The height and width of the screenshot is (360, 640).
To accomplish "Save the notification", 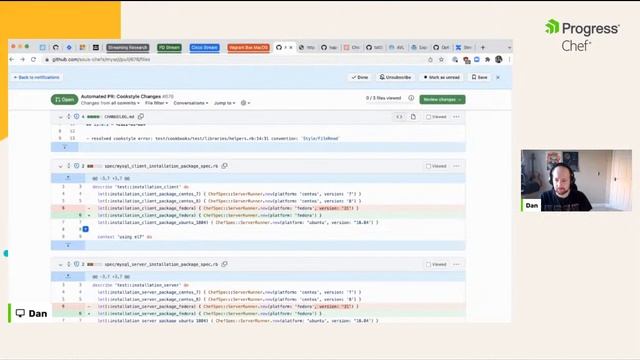I will pyautogui.click(x=480, y=77).
